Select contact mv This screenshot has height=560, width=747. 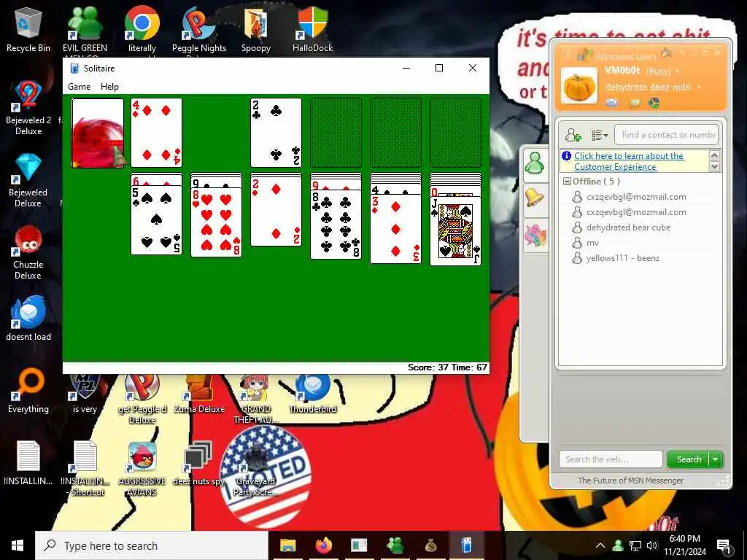[x=592, y=243]
